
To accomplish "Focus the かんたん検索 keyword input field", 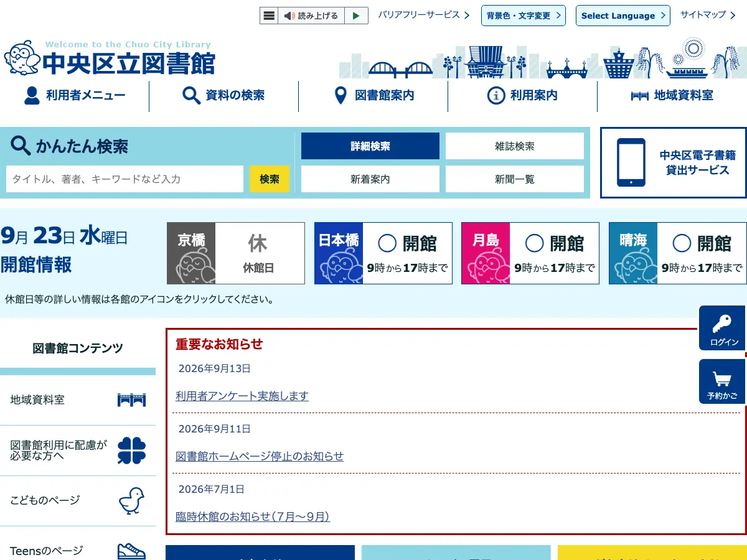I will click(x=125, y=179).
